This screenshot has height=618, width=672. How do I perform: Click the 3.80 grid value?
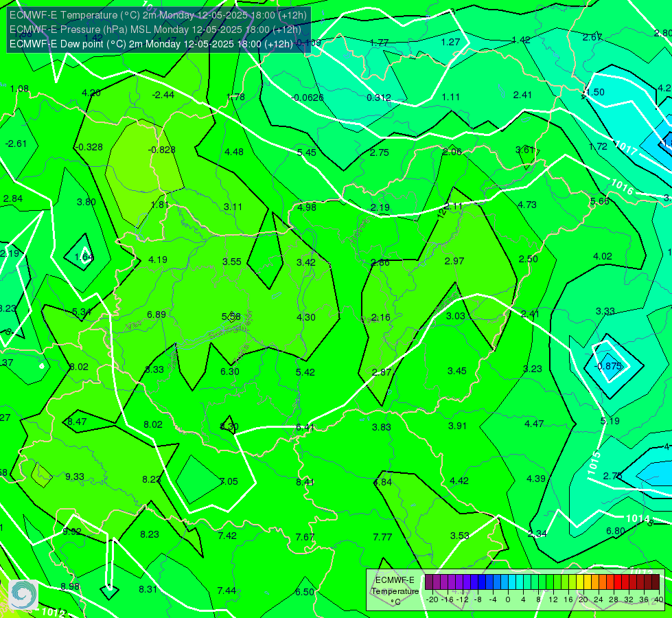pyautogui.click(x=86, y=202)
